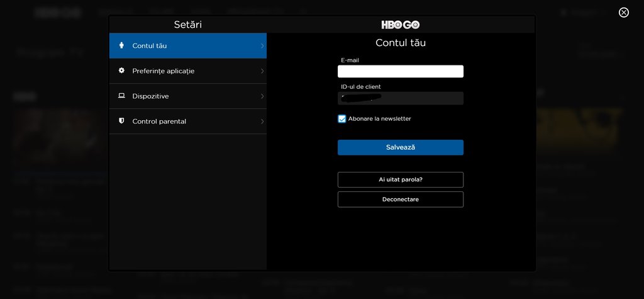This screenshot has height=299, width=644.
Task: Save changes with the Salvează button
Action: pyautogui.click(x=401, y=147)
